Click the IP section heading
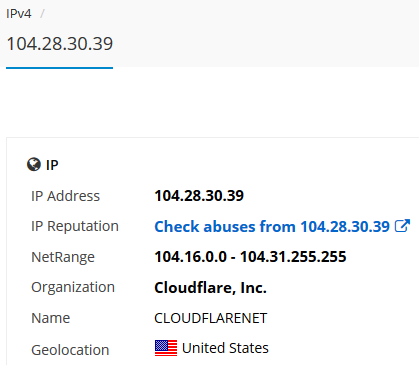This screenshot has height=365, width=419. point(52,165)
